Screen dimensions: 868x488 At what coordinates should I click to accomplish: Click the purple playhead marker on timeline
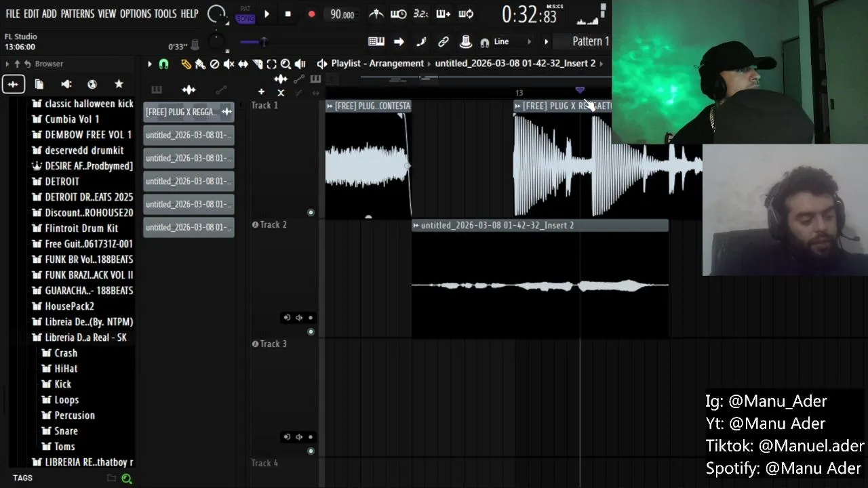pyautogui.click(x=580, y=90)
